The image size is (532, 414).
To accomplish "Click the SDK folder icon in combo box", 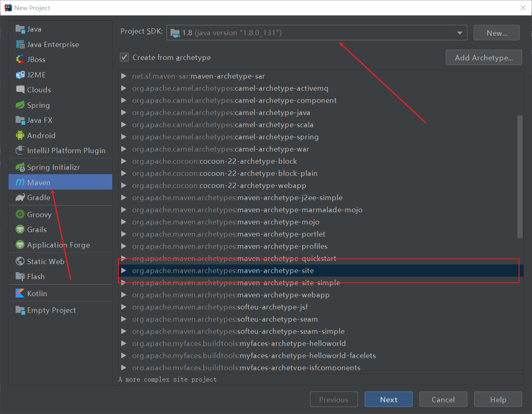I will coord(175,33).
